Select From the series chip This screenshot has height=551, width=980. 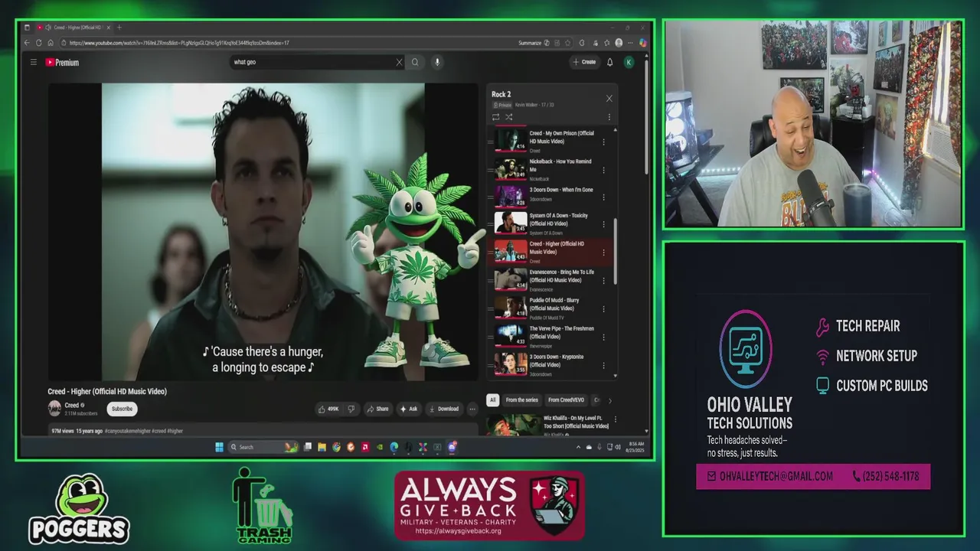click(521, 400)
